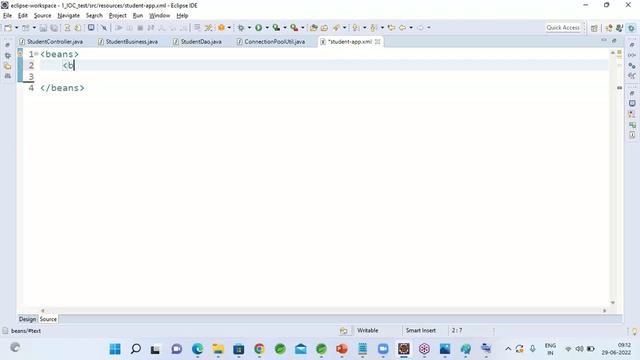The width and height of the screenshot is (640, 360).
Task: Open the External Tools dropdown arrow
Action: pos(302,28)
